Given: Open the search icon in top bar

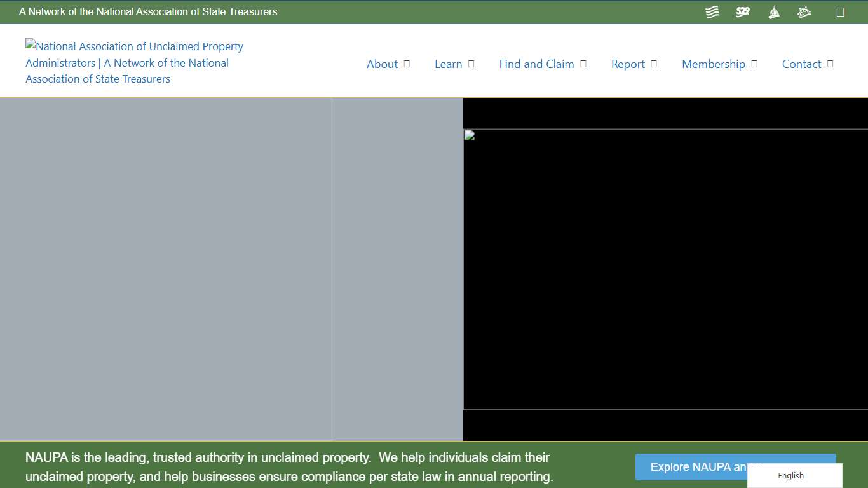Looking at the screenshot, I should click(x=840, y=11).
